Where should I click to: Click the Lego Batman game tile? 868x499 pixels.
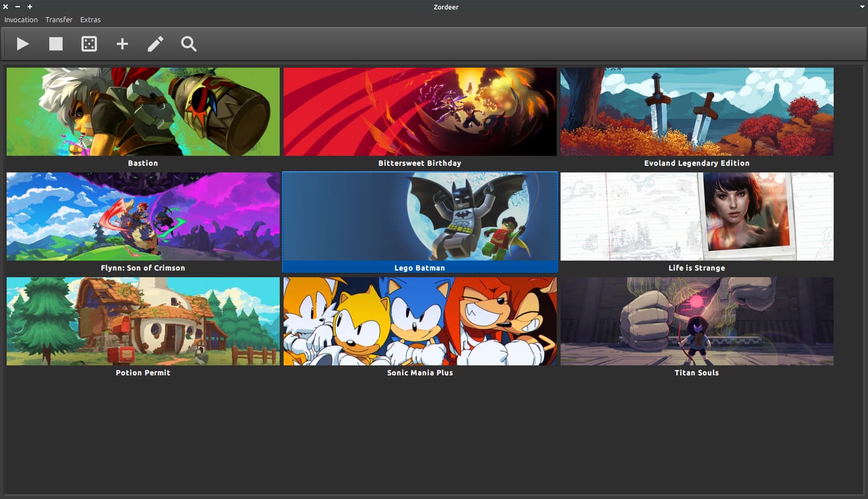(x=420, y=216)
